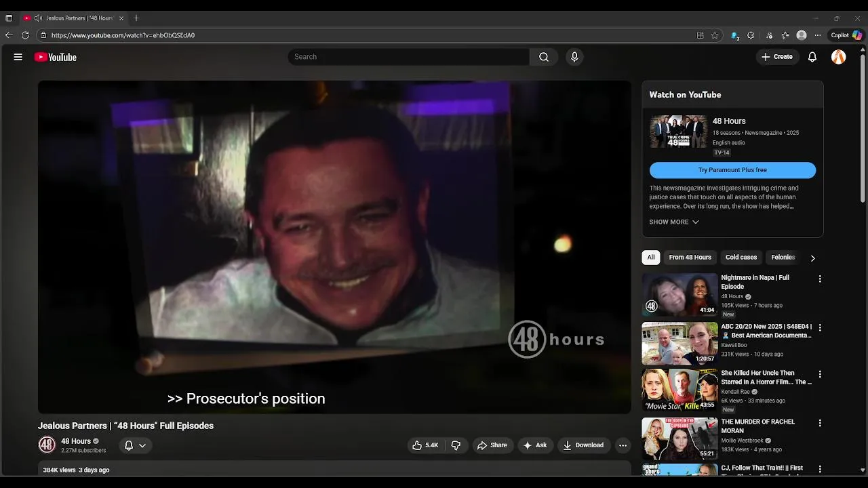Like the video with thumbs up
This screenshot has width=868, height=488.
tap(425, 445)
